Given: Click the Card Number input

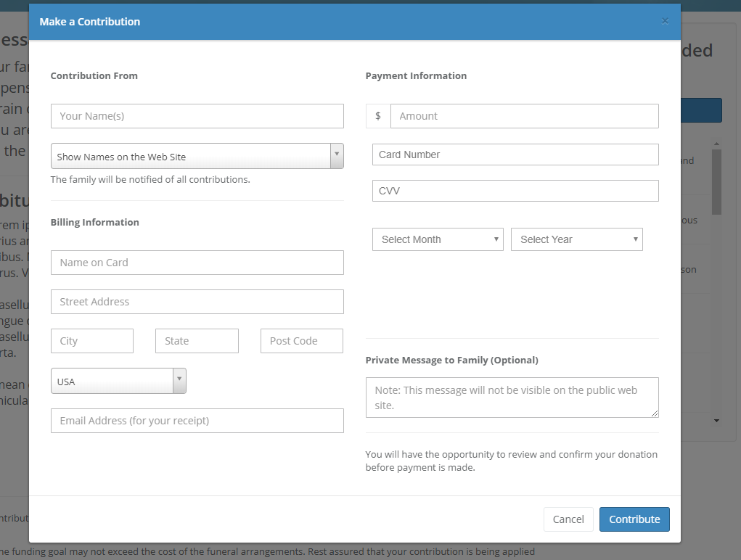Looking at the screenshot, I should coord(515,155).
